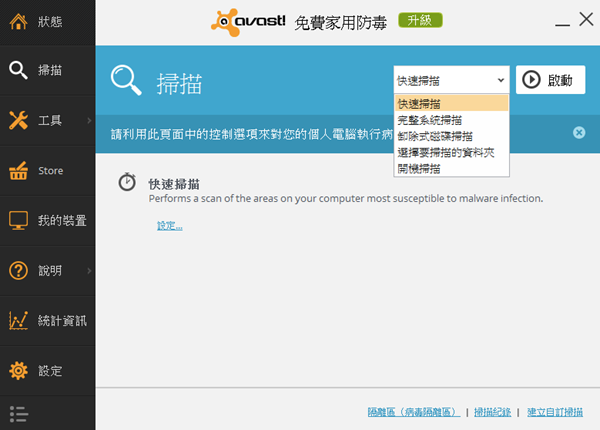Open the 我的裝置 monitor icon

(18, 220)
